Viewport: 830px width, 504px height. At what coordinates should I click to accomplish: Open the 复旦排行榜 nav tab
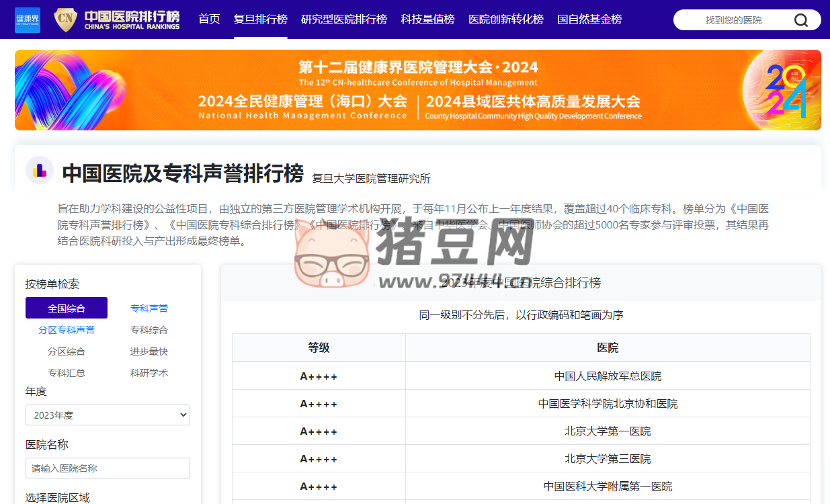[261, 19]
